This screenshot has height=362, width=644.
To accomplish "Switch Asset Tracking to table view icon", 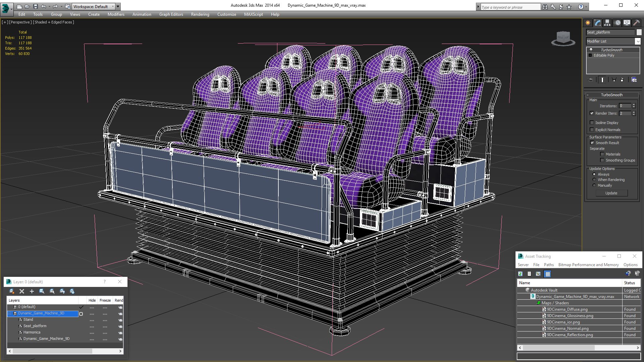I will tap(548, 274).
